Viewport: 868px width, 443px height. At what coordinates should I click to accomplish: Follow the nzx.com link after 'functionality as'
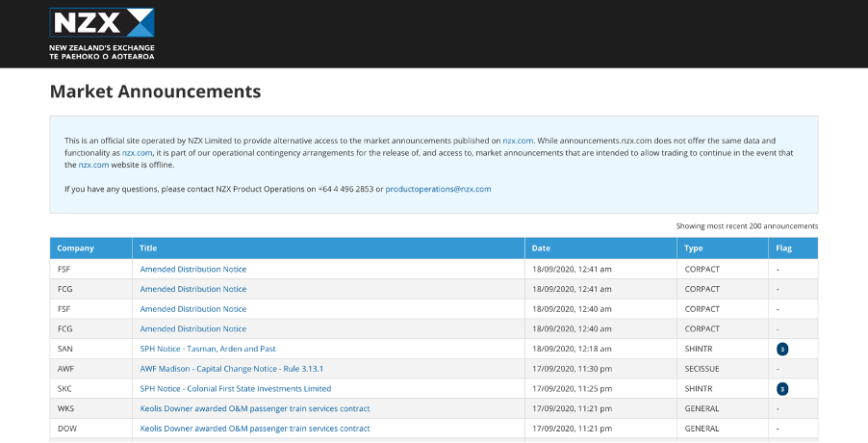[x=137, y=153]
